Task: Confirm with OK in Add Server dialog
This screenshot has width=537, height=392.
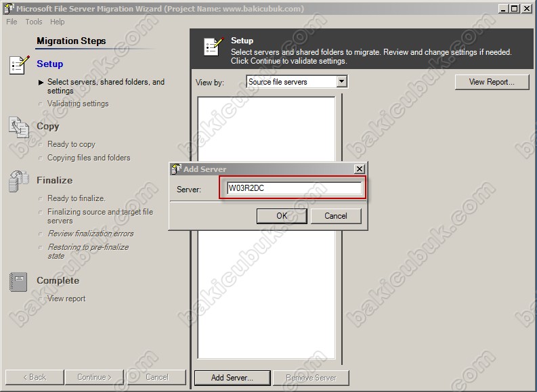Action: pyautogui.click(x=282, y=216)
